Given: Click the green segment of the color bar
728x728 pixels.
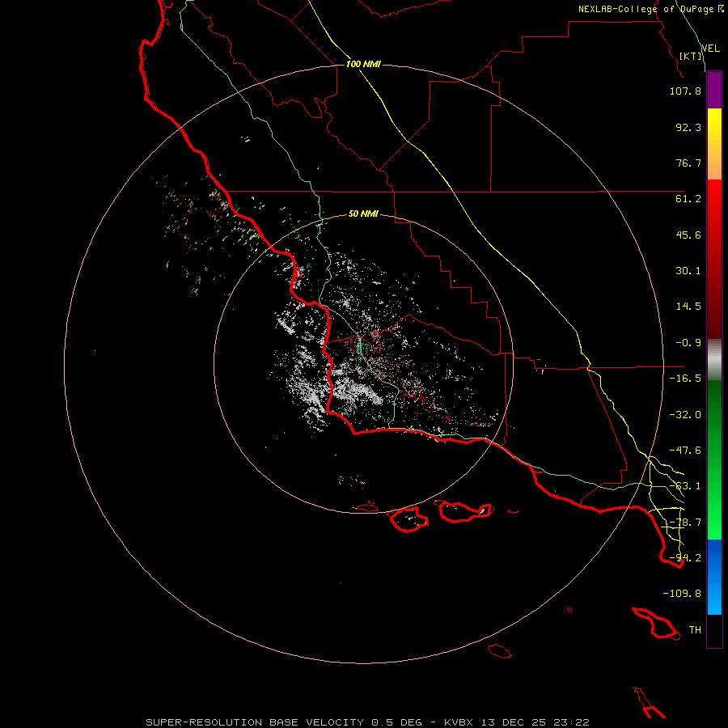Looking at the screenshot, I should click(x=714, y=459).
